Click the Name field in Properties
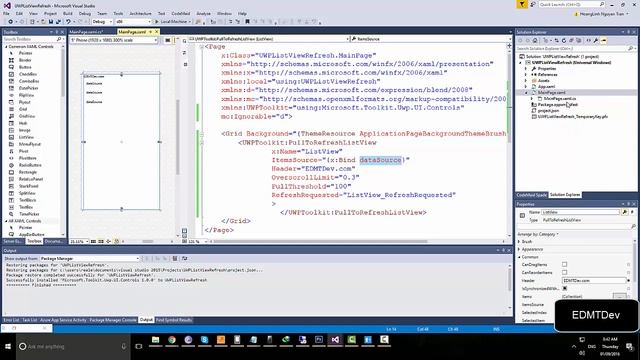Viewport: 640px width, 360px height. 580,212
